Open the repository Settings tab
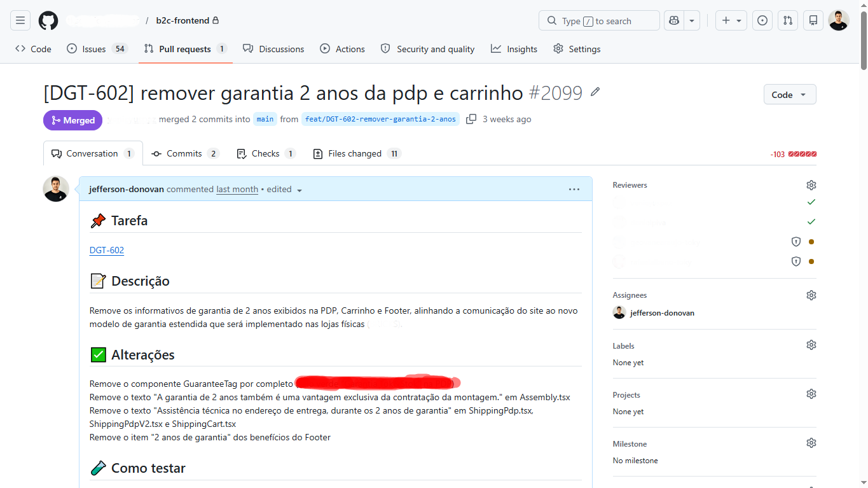Image resolution: width=868 pixels, height=488 pixels. coord(577,49)
